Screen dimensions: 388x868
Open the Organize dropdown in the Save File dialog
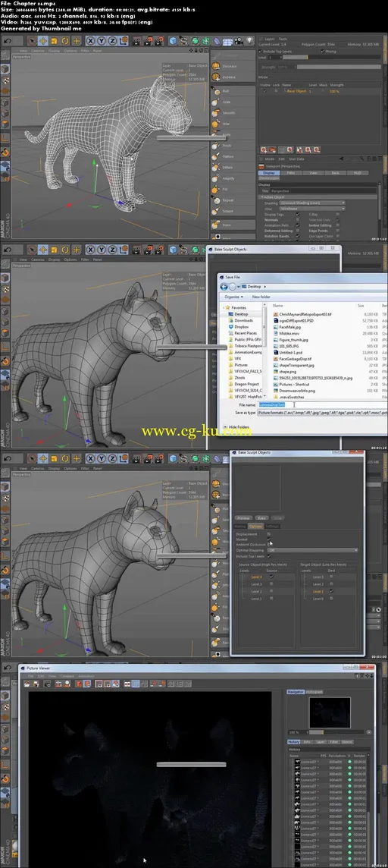[x=234, y=297]
